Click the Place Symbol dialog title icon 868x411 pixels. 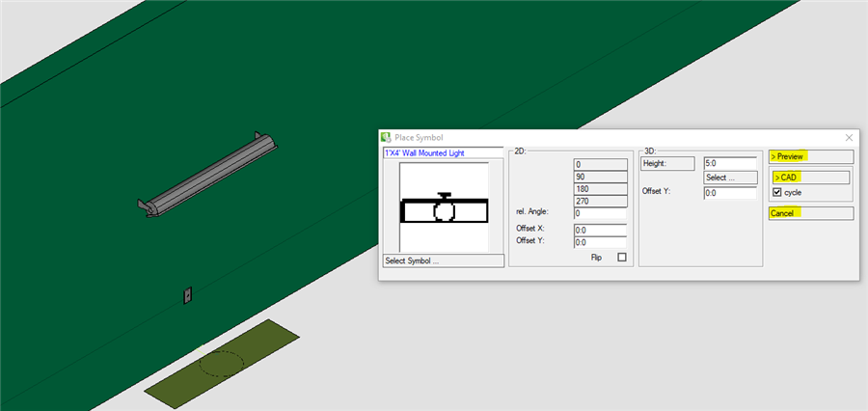[x=387, y=138]
